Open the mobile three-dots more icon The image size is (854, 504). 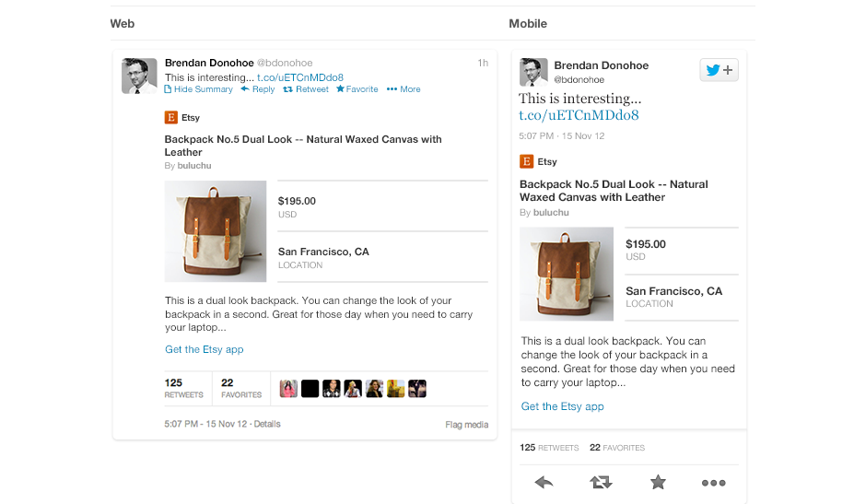click(x=713, y=483)
